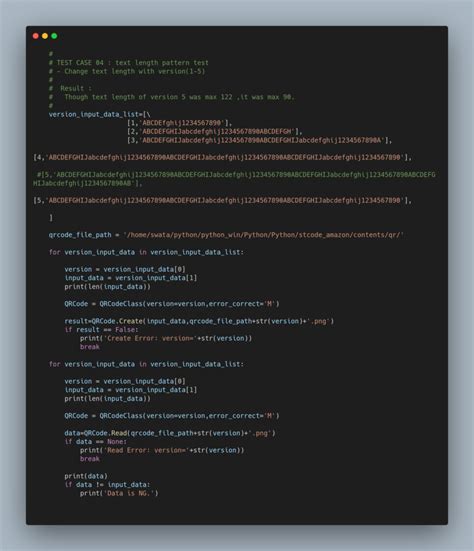The width and height of the screenshot is (474, 551).
Task: Click the 'TEST CASE 04' comment line
Action: tap(129, 63)
